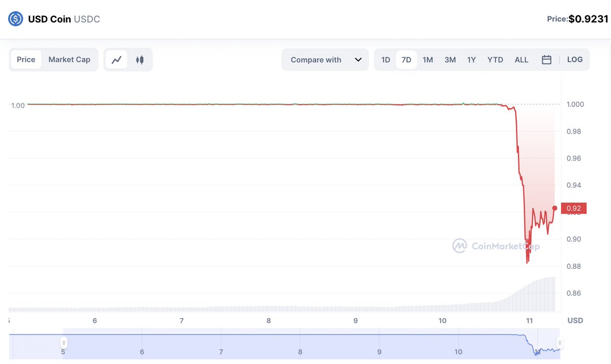Image resolution: width=611 pixels, height=364 pixels.
Task: Click the red 0.92 price label
Action: 573,208
